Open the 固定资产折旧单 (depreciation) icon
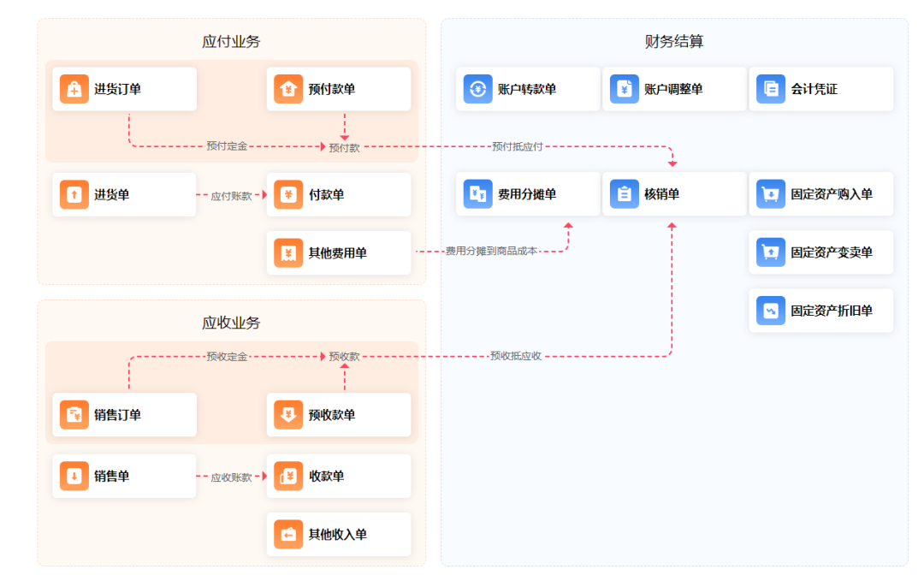Image resolution: width=924 pixels, height=581 pixels. point(770,311)
